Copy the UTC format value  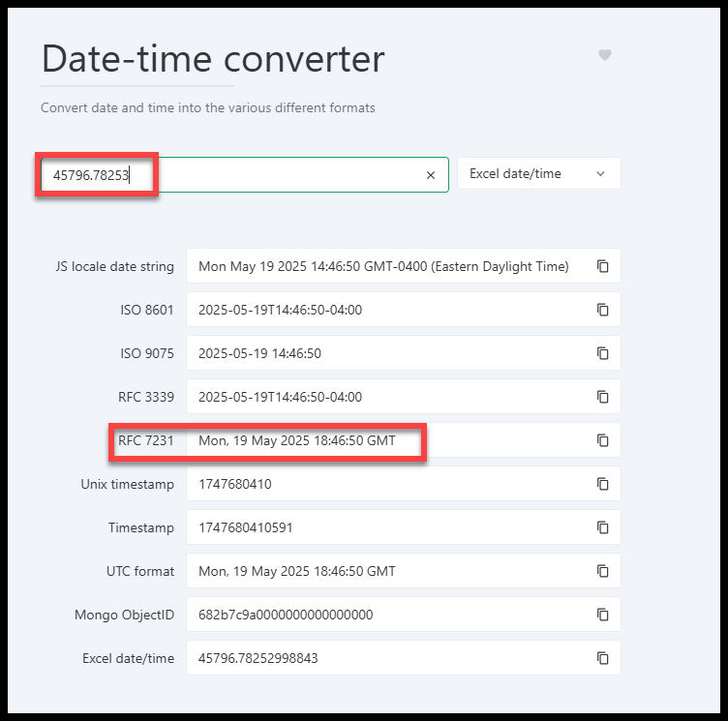(x=603, y=571)
